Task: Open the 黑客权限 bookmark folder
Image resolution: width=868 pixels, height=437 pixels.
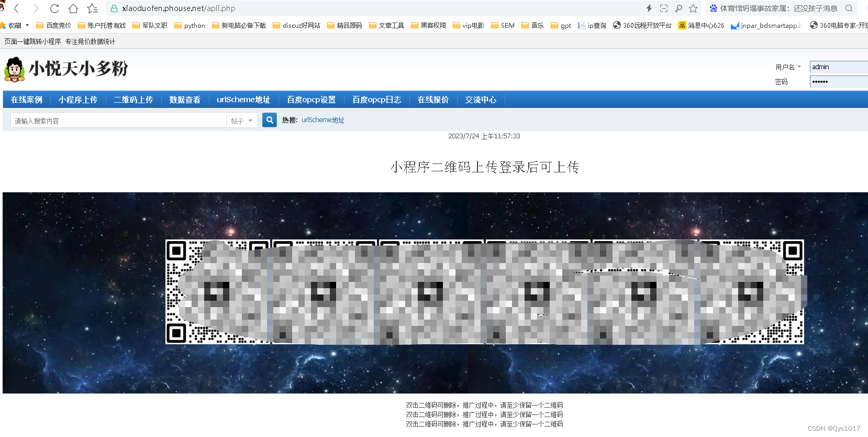Action: [428, 25]
